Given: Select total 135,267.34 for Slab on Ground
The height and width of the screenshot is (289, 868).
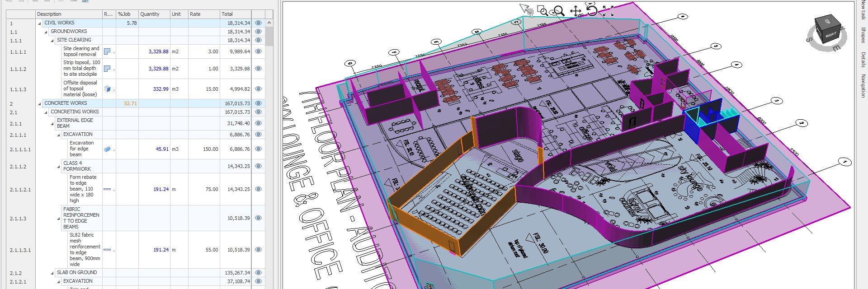Looking at the screenshot, I should click(237, 273).
